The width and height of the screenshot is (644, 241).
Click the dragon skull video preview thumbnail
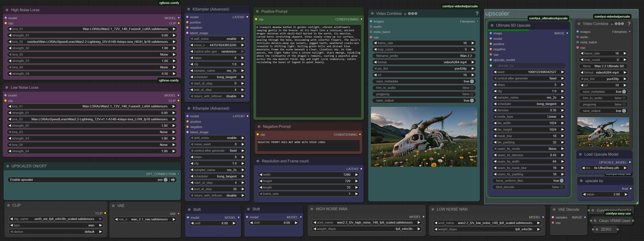424,137
